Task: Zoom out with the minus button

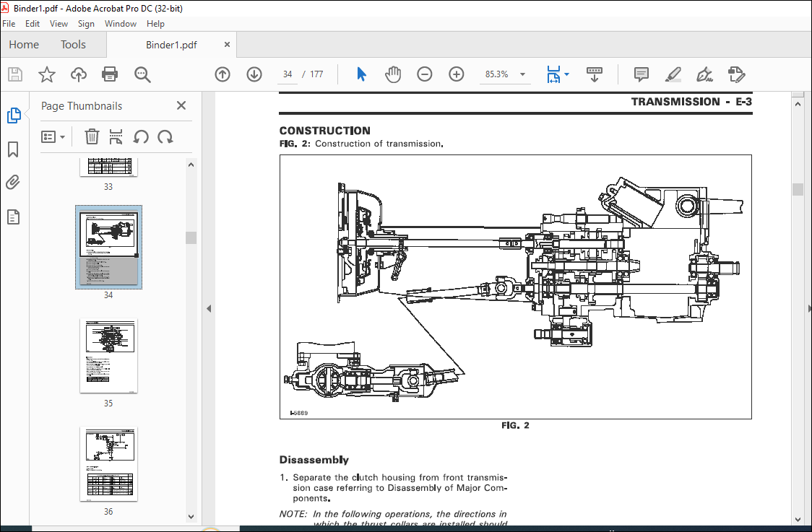Action: pos(425,74)
